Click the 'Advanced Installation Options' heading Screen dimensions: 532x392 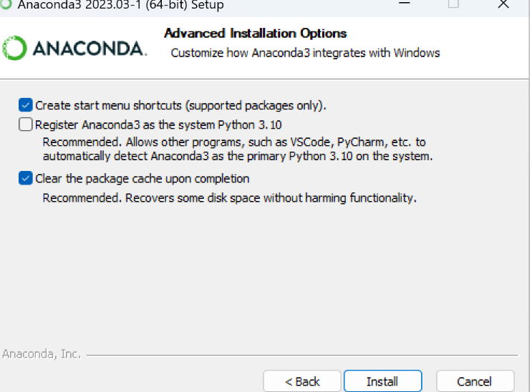pyautogui.click(x=256, y=33)
